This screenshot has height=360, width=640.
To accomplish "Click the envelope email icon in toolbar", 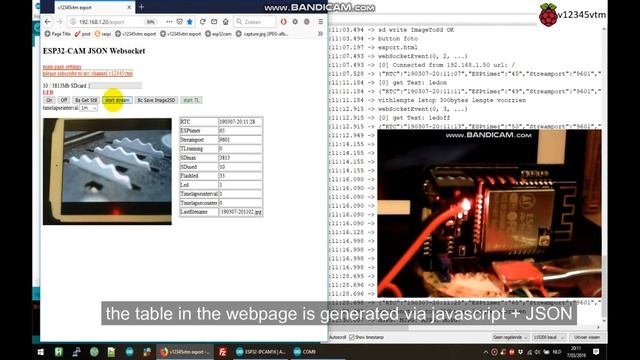I will point(214,22).
